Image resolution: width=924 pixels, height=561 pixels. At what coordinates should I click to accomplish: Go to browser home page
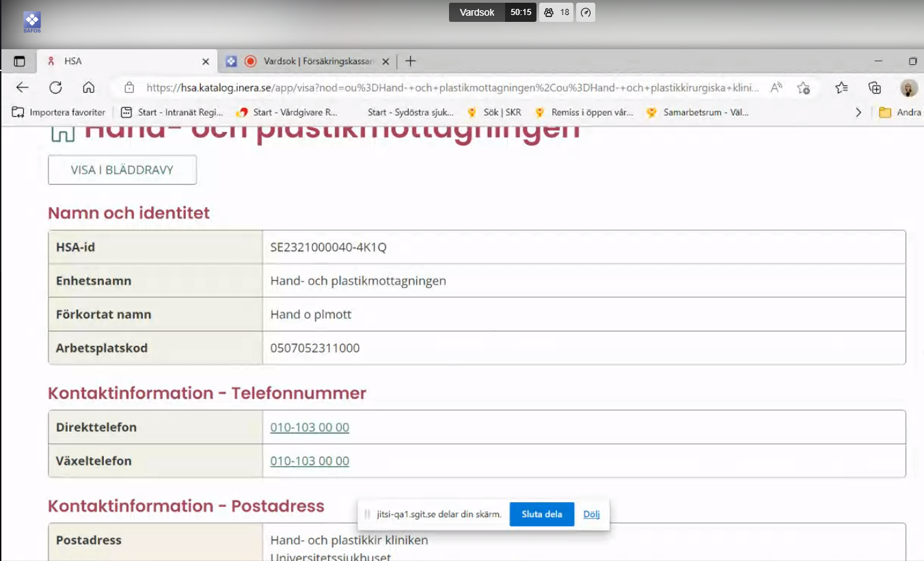pyautogui.click(x=88, y=87)
